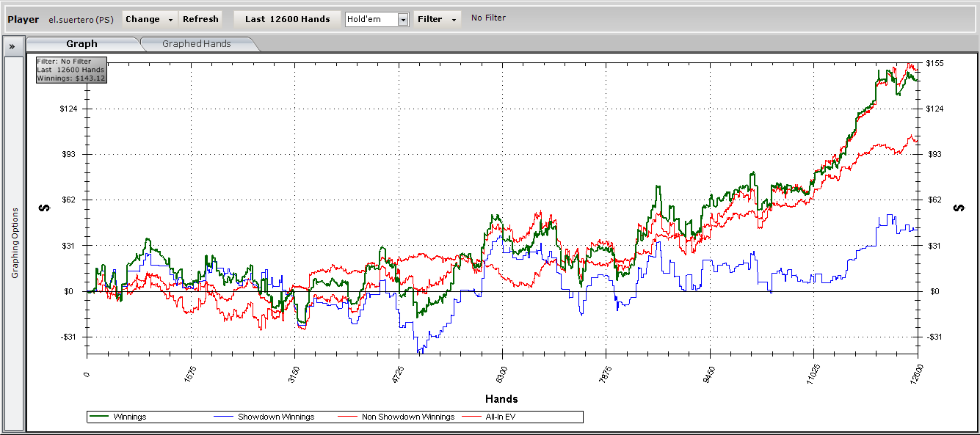This screenshot has height=435, width=980.
Task: Open the Filter dropdown menu
Action: tap(437, 19)
